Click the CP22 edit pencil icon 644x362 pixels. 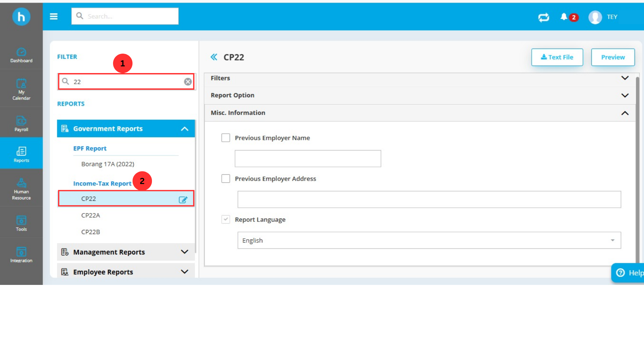183,200
